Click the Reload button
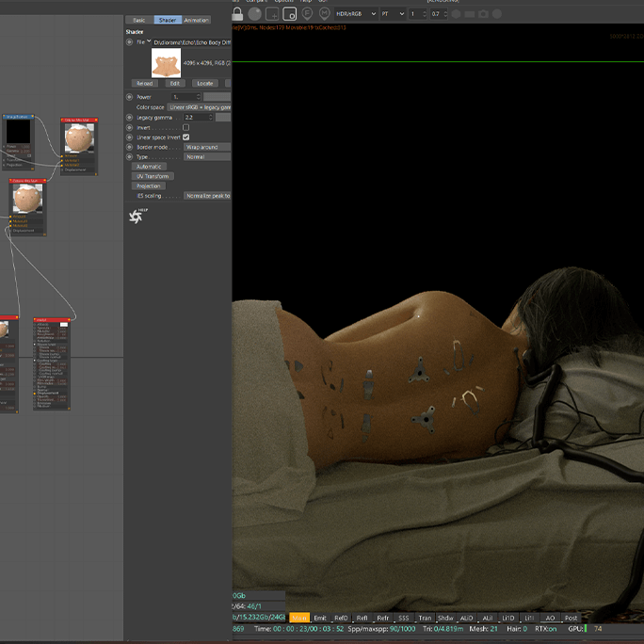The image size is (644, 644). click(145, 84)
